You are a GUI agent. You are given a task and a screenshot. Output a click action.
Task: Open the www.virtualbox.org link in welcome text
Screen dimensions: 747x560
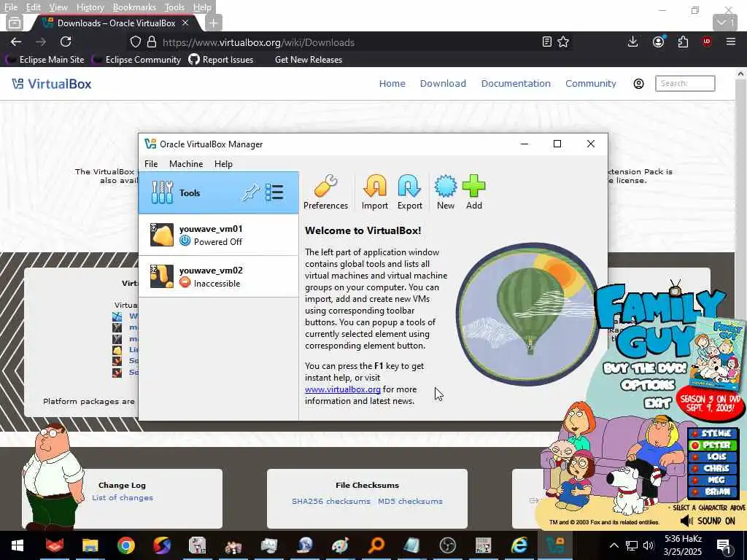[343, 389]
